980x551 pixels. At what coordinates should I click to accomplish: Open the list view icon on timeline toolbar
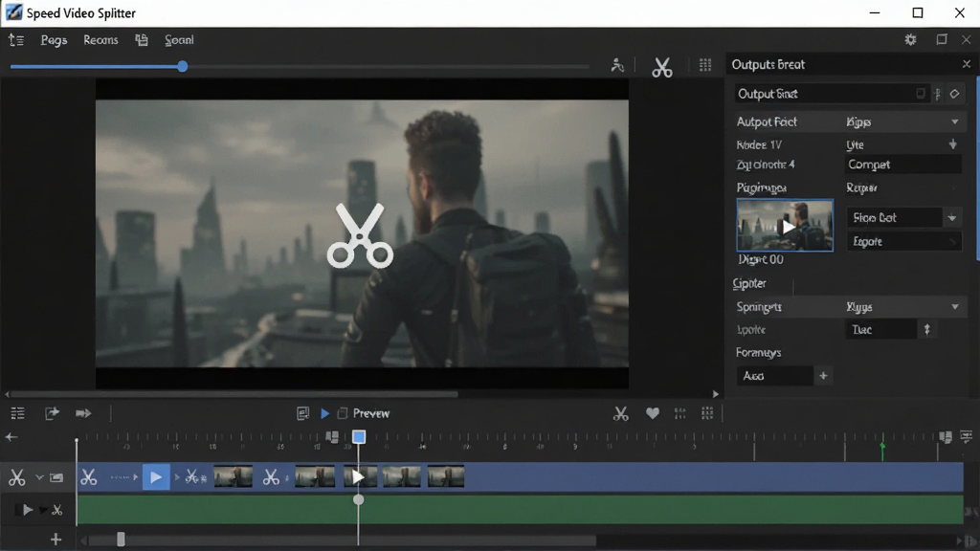(17, 413)
